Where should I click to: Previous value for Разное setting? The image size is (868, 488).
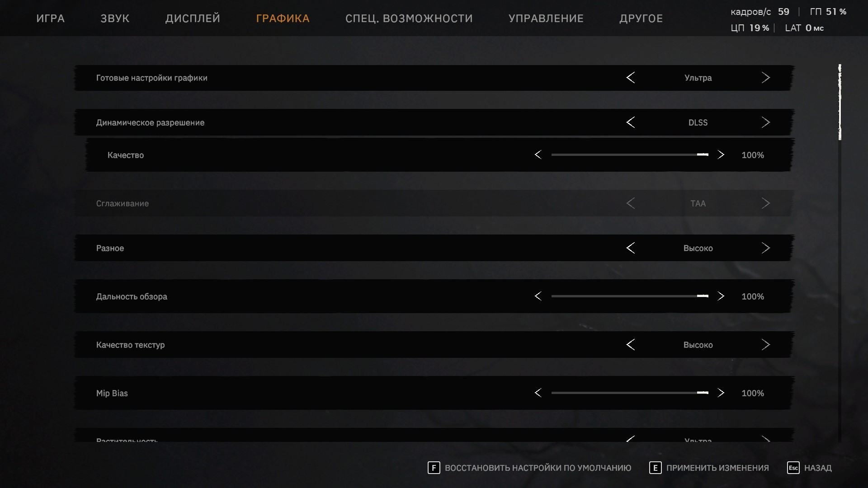[x=630, y=248]
